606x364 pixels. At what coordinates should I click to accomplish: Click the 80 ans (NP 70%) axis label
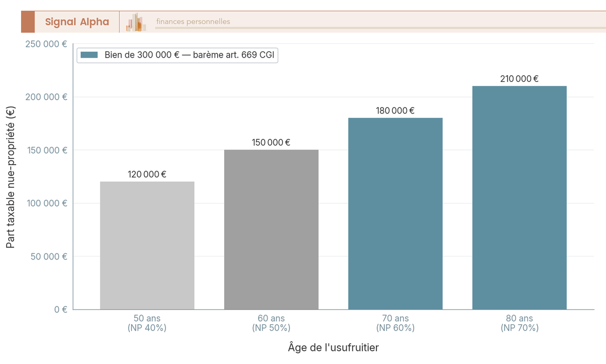[519, 323]
